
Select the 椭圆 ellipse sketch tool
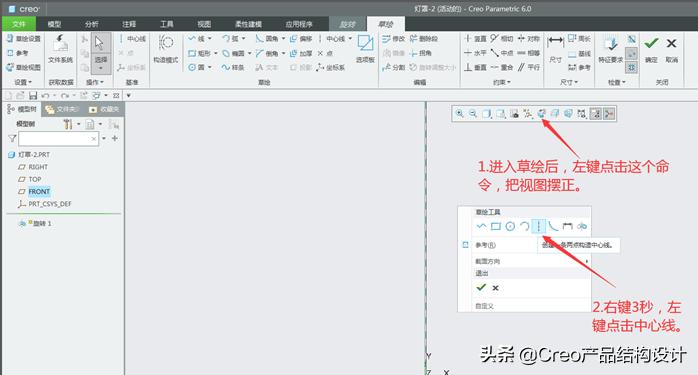(x=233, y=53)
